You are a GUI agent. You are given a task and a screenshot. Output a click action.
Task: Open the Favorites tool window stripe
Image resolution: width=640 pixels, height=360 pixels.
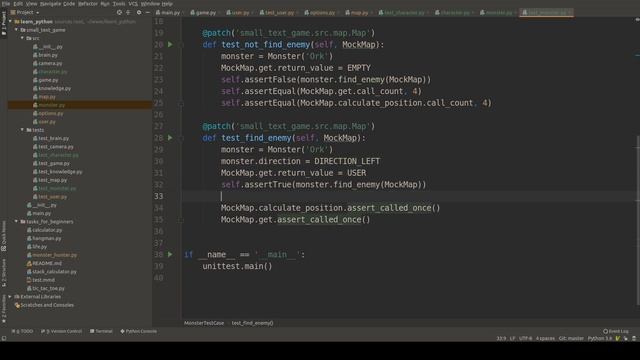coord(4,309)
